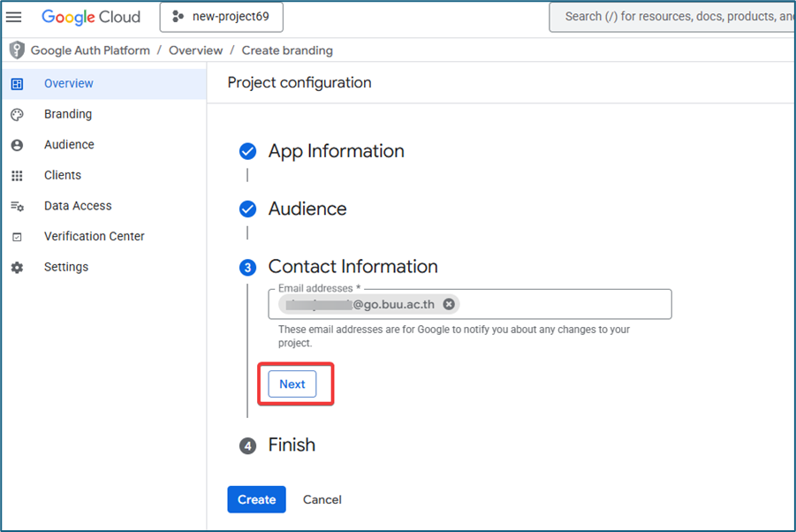Click the Audience person icon

17,145
